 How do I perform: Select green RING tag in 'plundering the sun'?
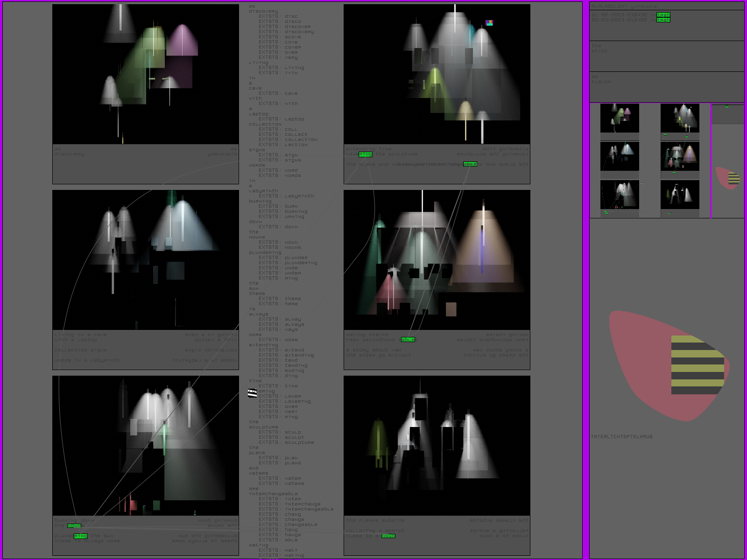pos(81,536)
